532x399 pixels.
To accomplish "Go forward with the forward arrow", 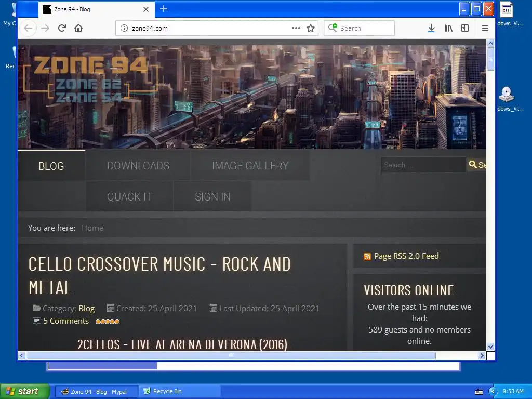I will (x=45, y=28).
